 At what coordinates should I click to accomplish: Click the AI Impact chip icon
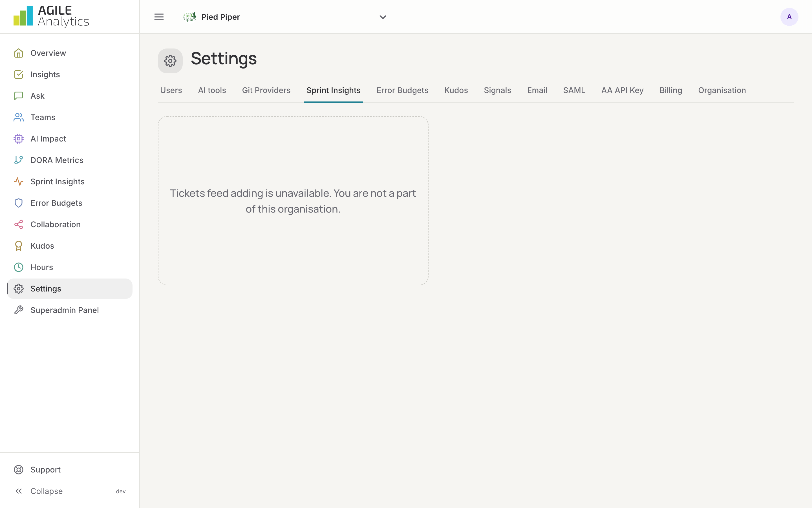point(19,139)
